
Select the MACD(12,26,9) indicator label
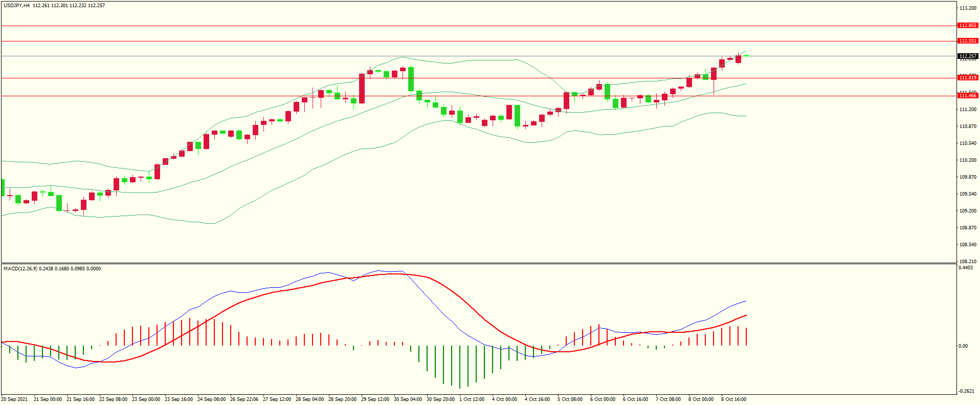(x=19, y=269)
